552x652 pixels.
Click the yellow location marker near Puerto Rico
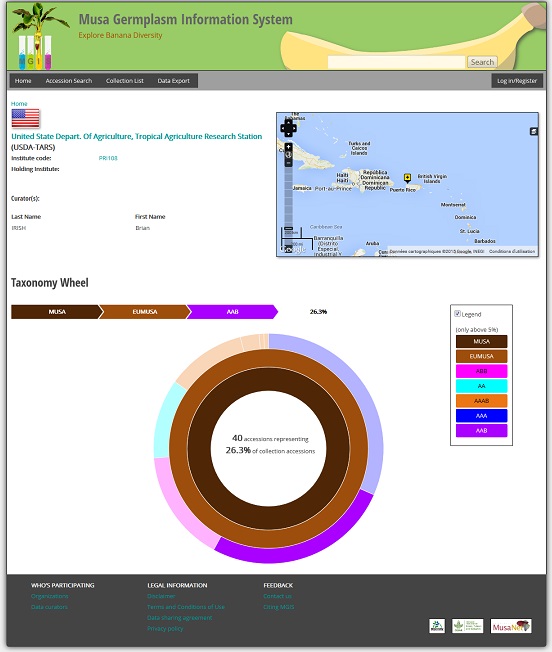tap(407, 178)
